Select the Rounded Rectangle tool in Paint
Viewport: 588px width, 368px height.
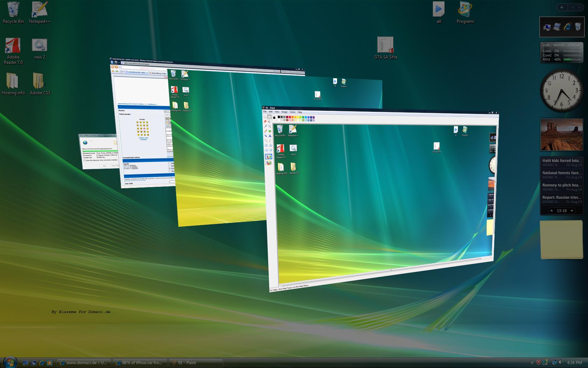[271, 150]
